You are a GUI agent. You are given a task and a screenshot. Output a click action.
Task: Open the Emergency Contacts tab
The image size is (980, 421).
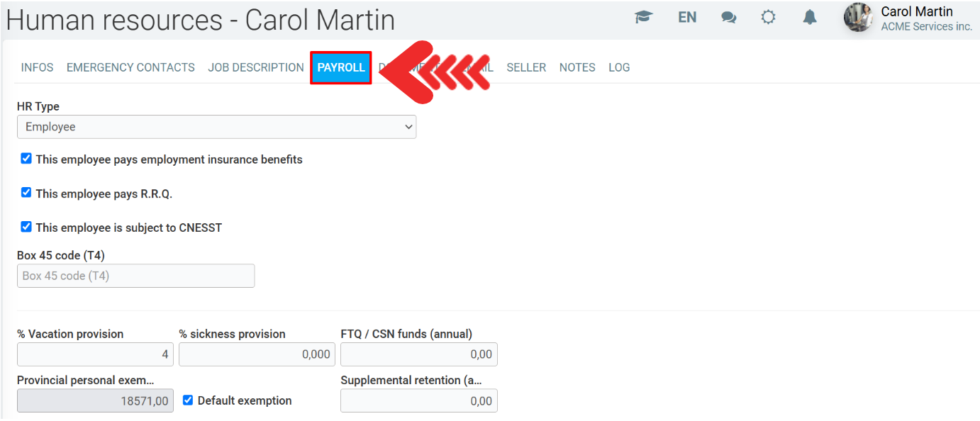pyautogui.click(x=130, y=67)
